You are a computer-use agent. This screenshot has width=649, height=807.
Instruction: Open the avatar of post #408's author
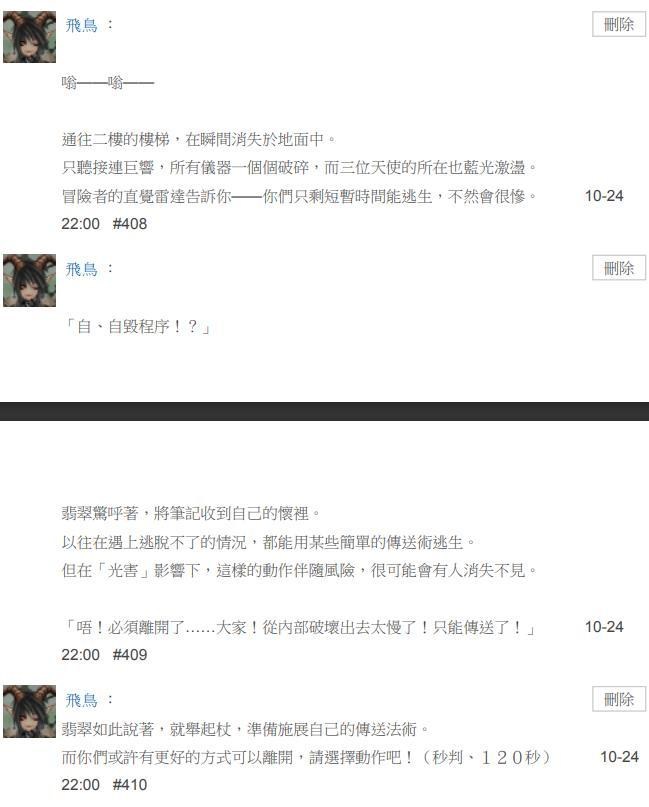[29, 37]
